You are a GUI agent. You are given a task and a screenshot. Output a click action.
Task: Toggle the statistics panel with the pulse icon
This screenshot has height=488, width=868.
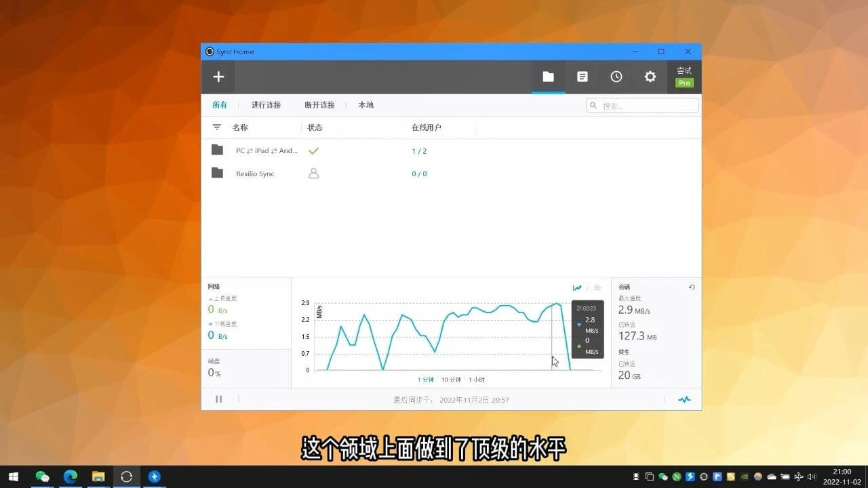point(684,399)
